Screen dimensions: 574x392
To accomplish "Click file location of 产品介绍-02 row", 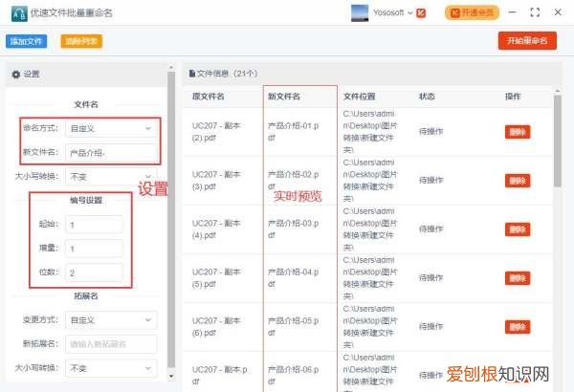I will click(x=370, y=181).
